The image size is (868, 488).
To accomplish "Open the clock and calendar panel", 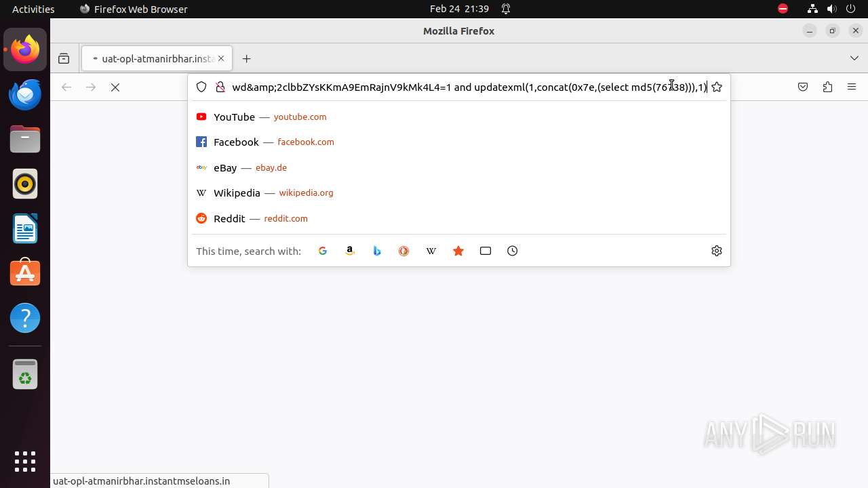I will coord(459,9).
